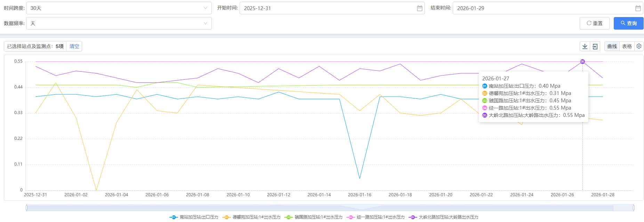Screen dimensions: 644x222
Task: Select the 曲线 curve view tab
Action: click(612, 46)
